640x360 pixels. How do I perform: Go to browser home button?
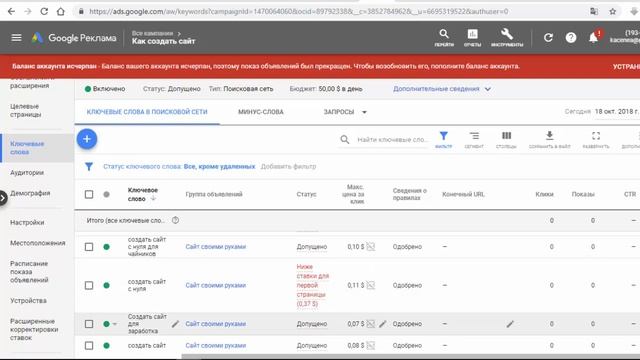[60, 11]
